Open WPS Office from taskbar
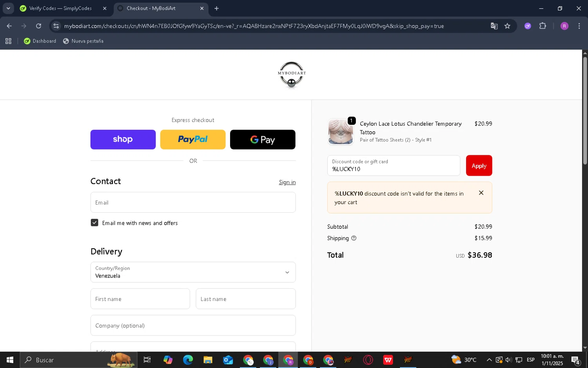The image size is (588, 368). pos(388,360)
